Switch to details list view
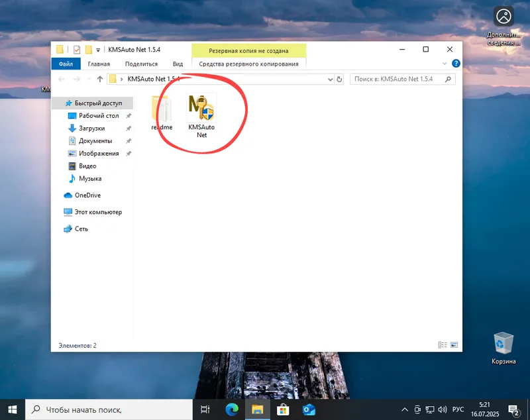 point(443,344)
